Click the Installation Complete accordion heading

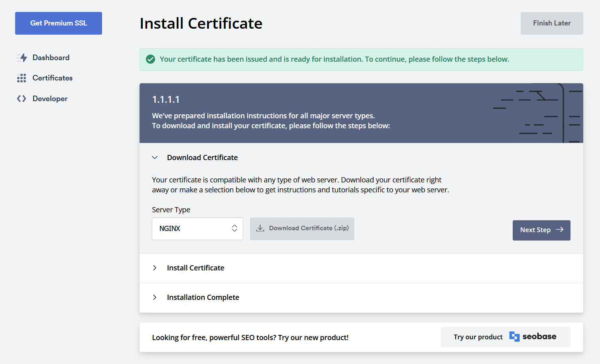(203, 297)
